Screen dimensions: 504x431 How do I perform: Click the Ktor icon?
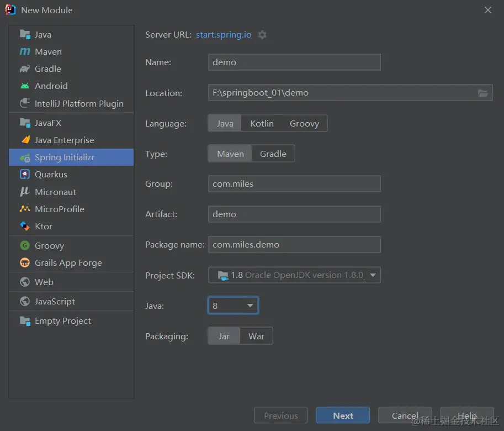point(25,226)
